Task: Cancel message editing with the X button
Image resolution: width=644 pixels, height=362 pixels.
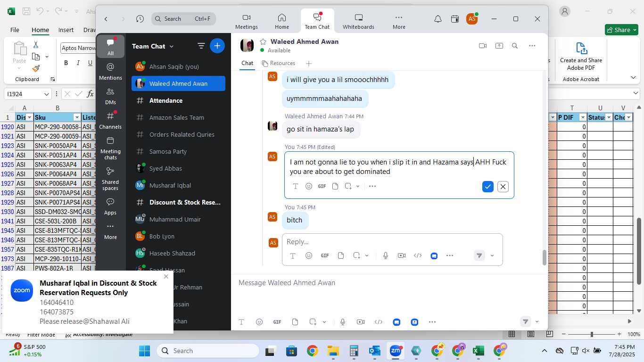Action: 503,187
